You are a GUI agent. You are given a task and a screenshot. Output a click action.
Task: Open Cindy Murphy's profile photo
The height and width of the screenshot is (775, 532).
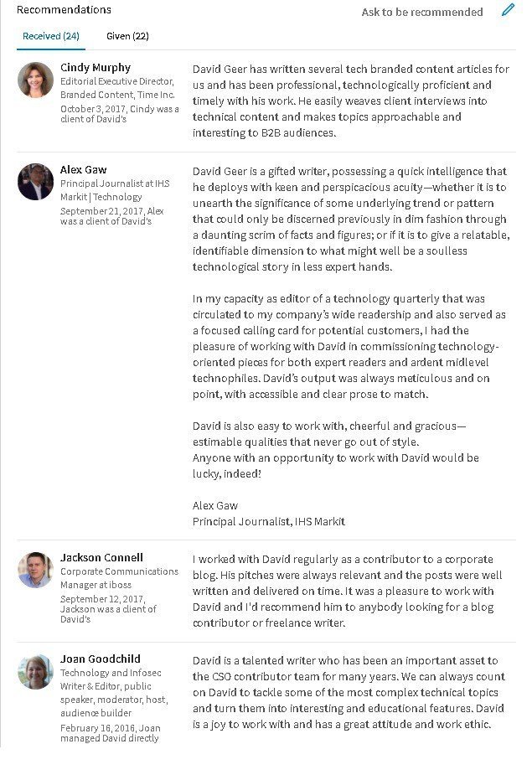[35, 80]
